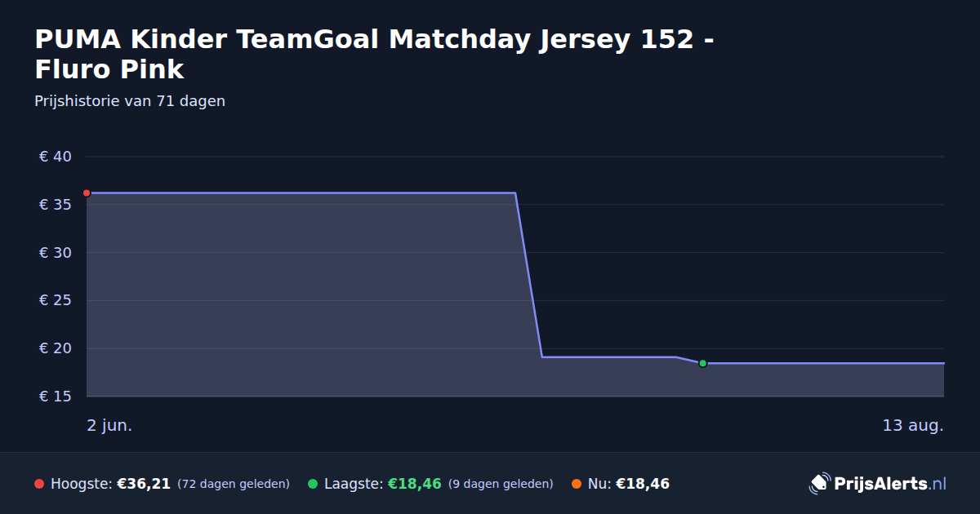Select the € 35 axis label
Viewport: 980px width, 514px height.
coord(56,205)
